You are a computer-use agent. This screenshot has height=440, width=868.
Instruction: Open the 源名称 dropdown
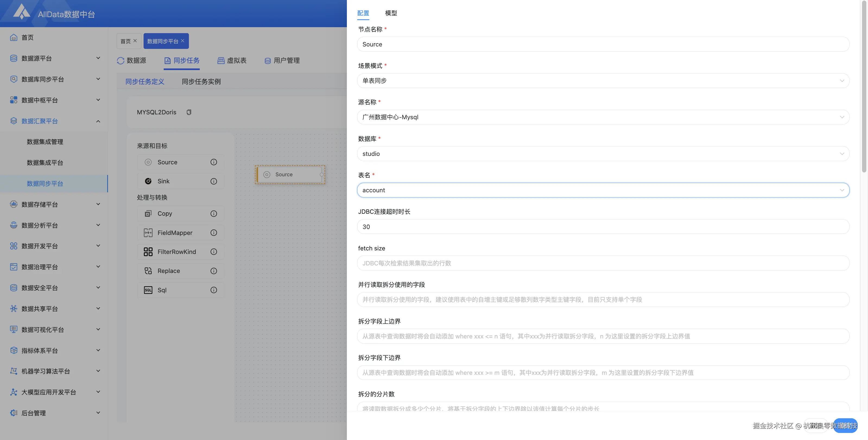coord(603,117)
